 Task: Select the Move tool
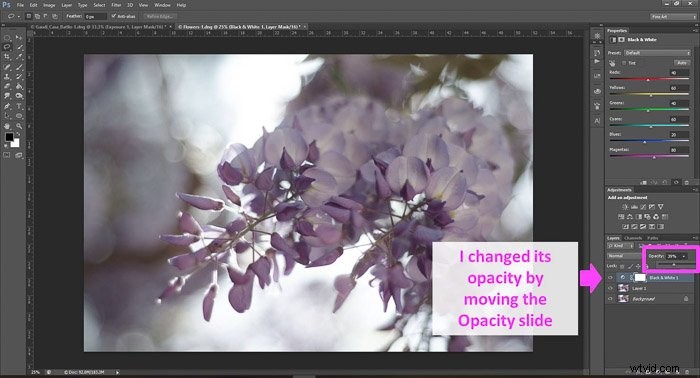coord(19,37)
